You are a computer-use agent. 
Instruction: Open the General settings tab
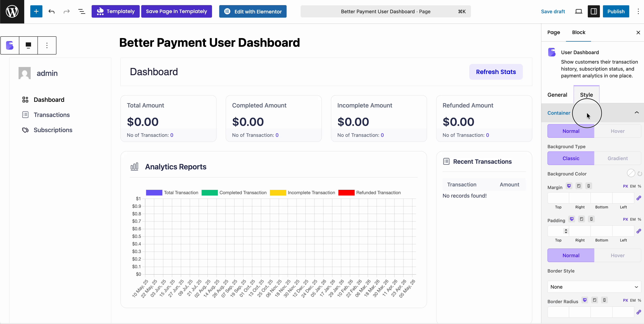pos(557,95)
